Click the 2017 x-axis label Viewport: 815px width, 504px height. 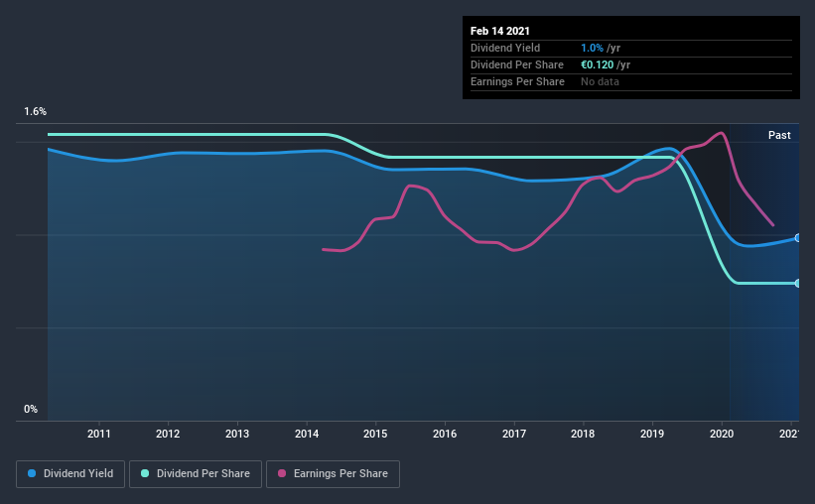point(514,434)
